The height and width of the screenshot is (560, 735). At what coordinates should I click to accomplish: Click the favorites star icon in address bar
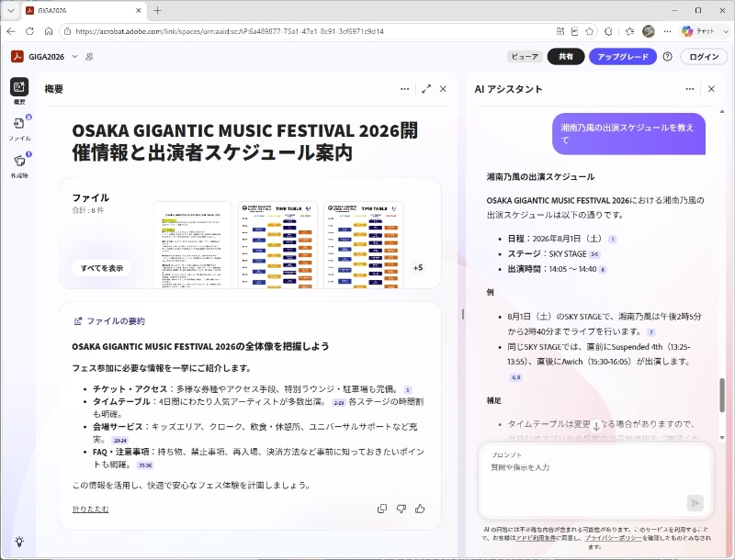(x=589, y=31)
